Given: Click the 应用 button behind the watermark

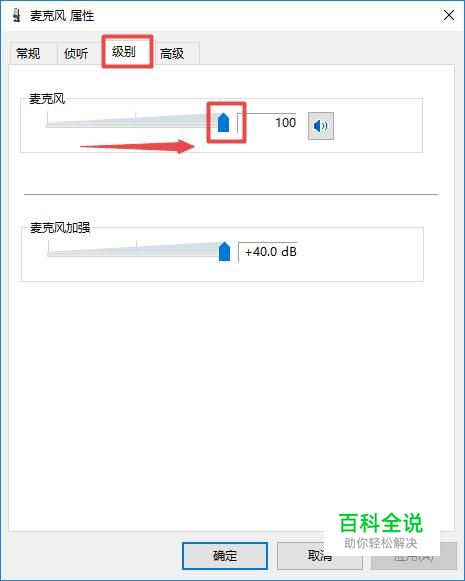Looking at the screenshot, I should [414, 556].
